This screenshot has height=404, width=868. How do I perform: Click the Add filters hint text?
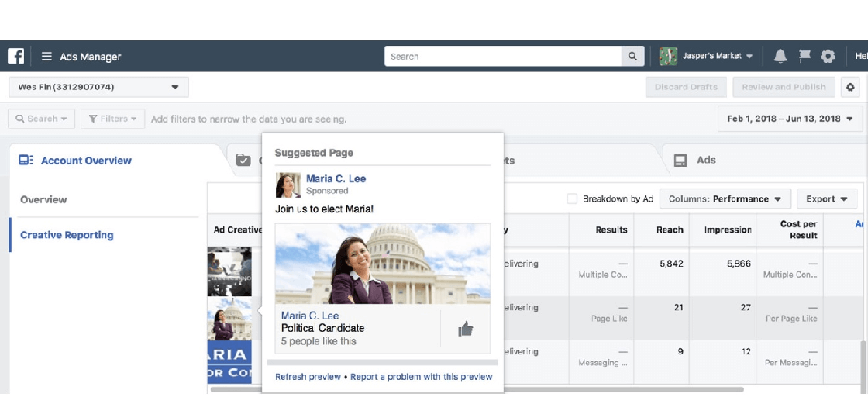click(249, 119)
